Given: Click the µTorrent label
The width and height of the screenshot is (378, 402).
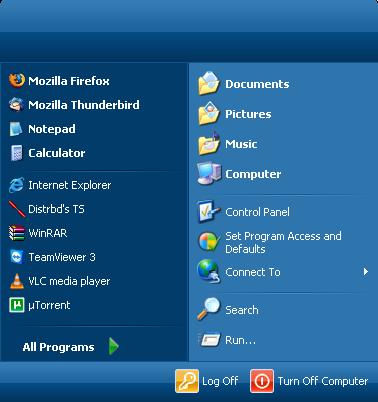Looking at the screenshot, I should click(x=49, y=305).
